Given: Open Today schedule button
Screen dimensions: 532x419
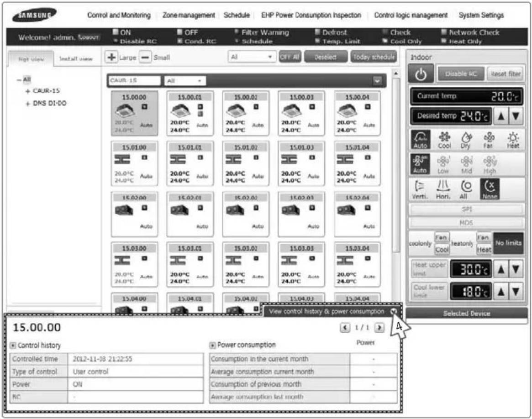Looking at the screenshot, I should tap(374, 57).
